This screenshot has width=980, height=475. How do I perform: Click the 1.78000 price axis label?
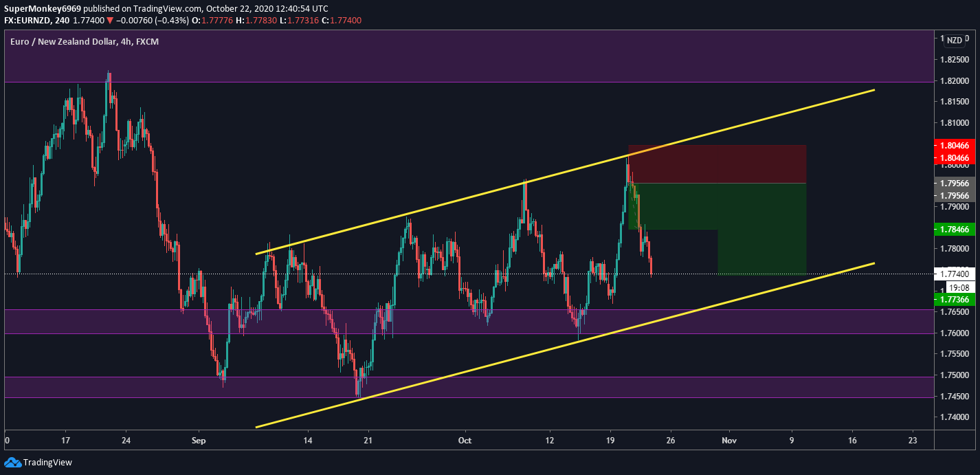pos(955,249)
